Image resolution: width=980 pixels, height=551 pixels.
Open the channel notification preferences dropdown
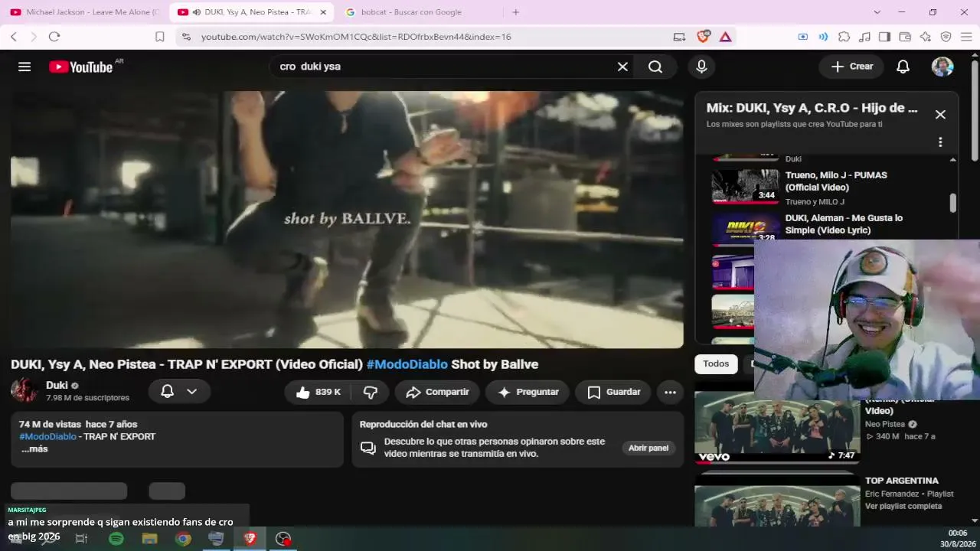pyautogui.click(x=179, y=392)
